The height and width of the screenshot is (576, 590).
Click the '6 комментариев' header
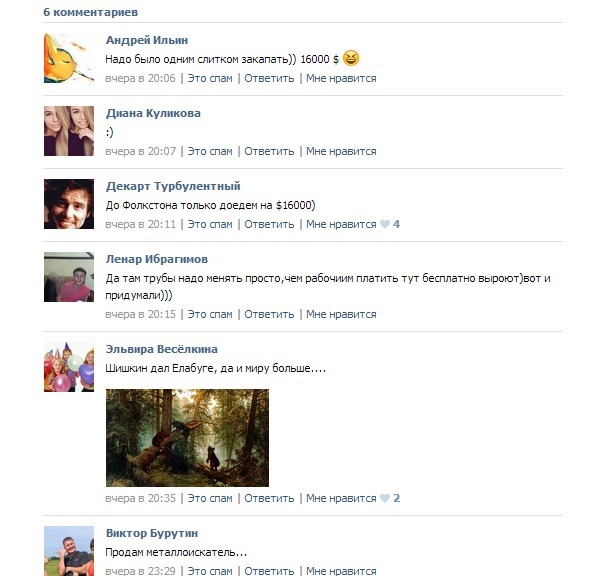[x=91, y=12]
